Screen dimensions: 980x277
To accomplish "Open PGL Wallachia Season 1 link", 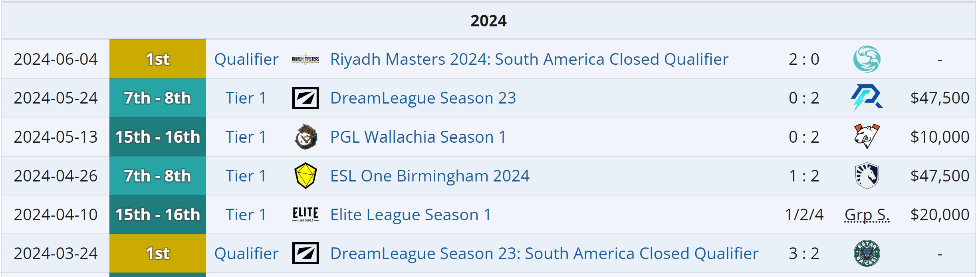I will click(418, 137).
